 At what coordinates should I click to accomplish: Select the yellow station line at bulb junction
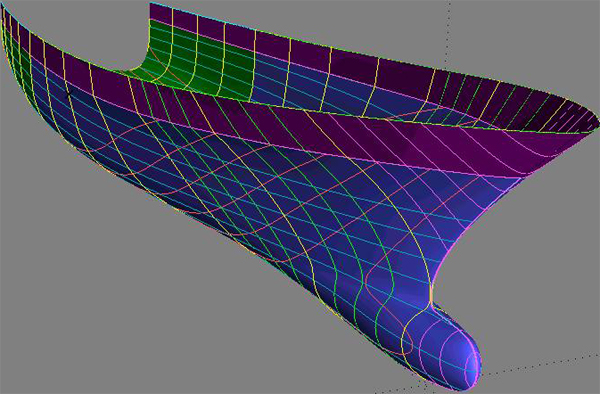coord(430,295)
